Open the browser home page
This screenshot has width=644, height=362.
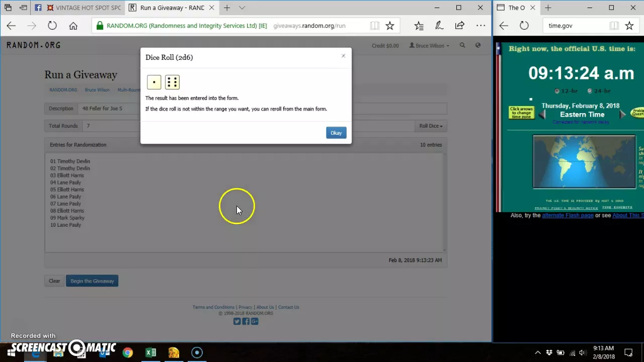tap(73, 26)
